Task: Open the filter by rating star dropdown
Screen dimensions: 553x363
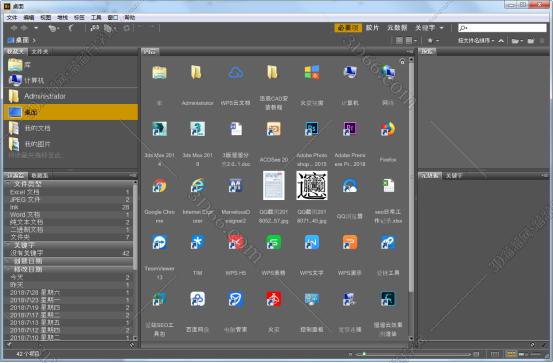Action: click(x=433, y=41)
